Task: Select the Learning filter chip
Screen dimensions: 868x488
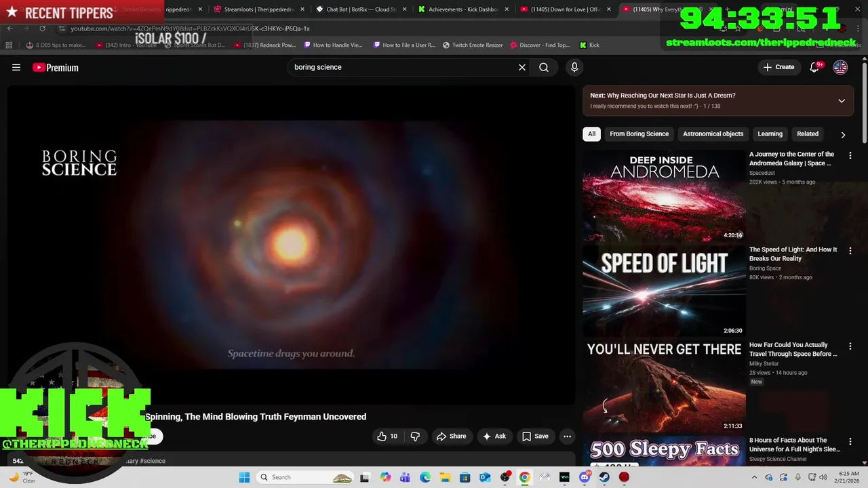Action: coord(770,134)
